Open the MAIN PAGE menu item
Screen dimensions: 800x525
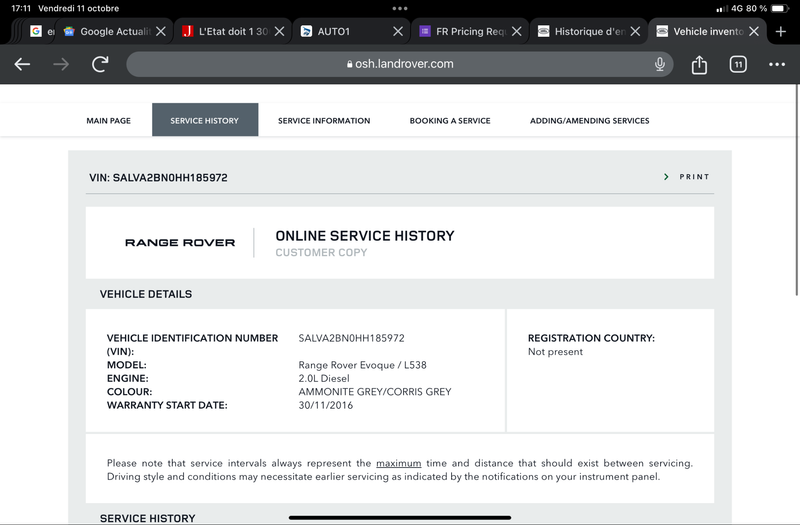109,121
